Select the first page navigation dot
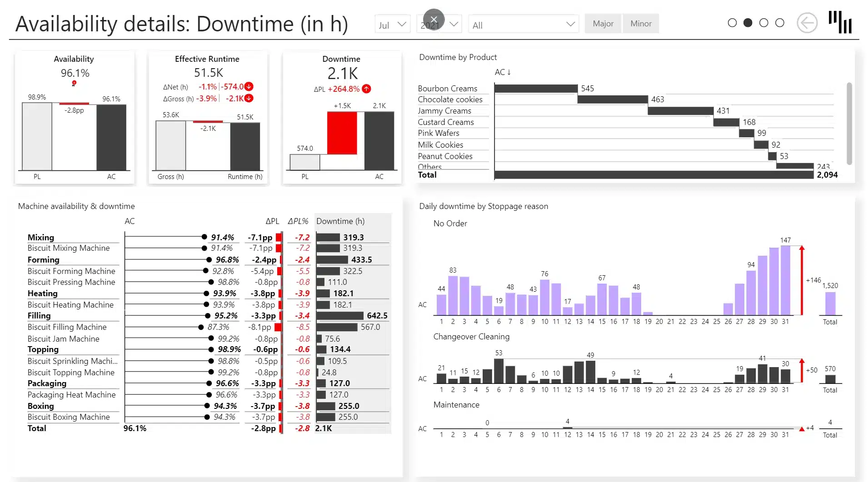Viewport: 868px width, 482px height. pyautogui.click(x=732, y=22)
